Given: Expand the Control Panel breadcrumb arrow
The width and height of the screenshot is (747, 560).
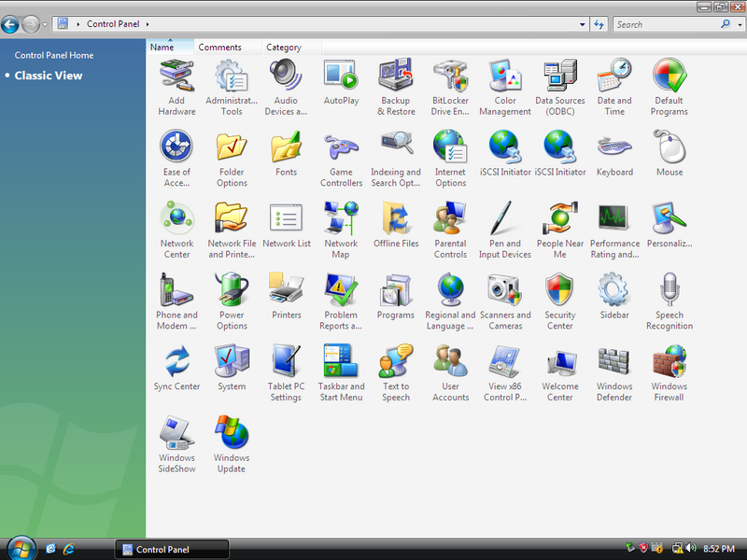Looking at the screenshot, I should 148,24.
